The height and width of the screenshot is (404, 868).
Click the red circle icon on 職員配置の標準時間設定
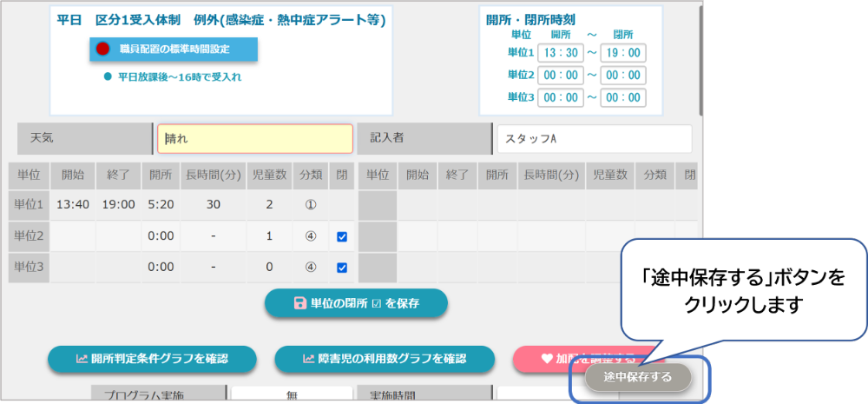pos(102,49)
